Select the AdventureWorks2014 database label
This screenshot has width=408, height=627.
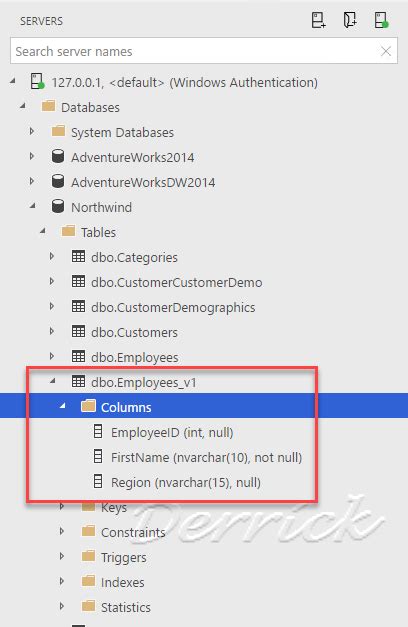tap(132, 158)
